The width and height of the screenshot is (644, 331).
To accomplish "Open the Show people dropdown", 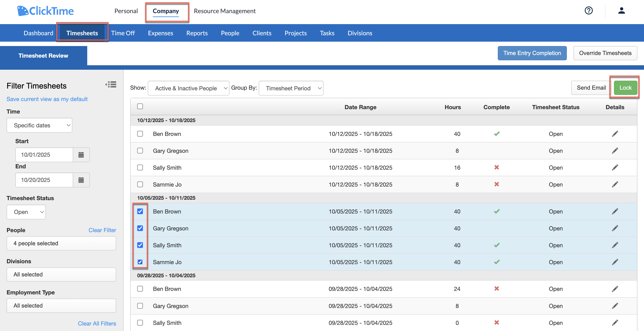I will click(189, 88).
